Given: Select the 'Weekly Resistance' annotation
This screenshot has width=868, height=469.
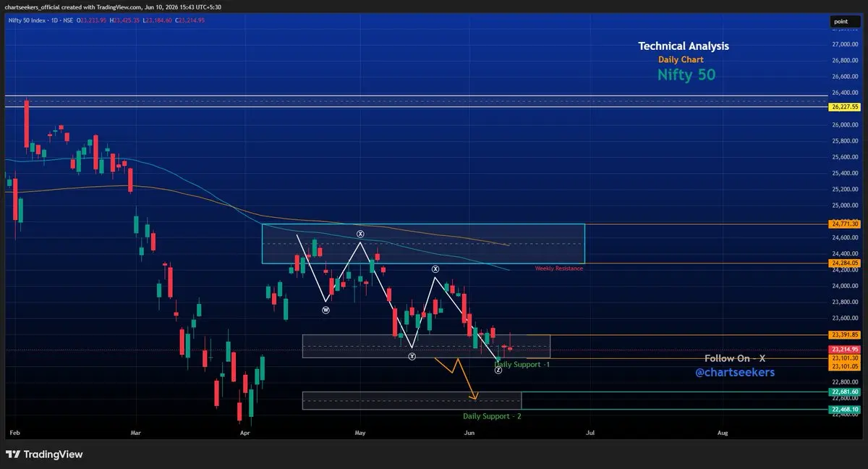Looking at the screenshot, I should click(559, 269).
